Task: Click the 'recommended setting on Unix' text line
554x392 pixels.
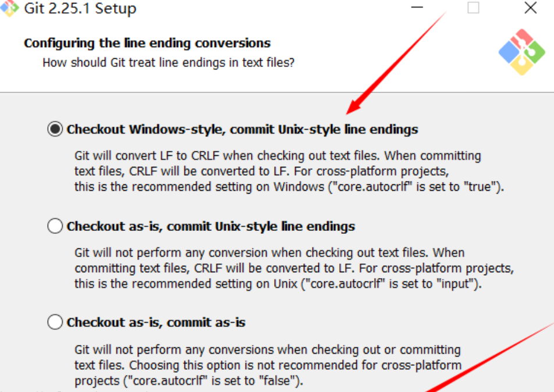Action: pyautogui.click(x=278, y=284)
